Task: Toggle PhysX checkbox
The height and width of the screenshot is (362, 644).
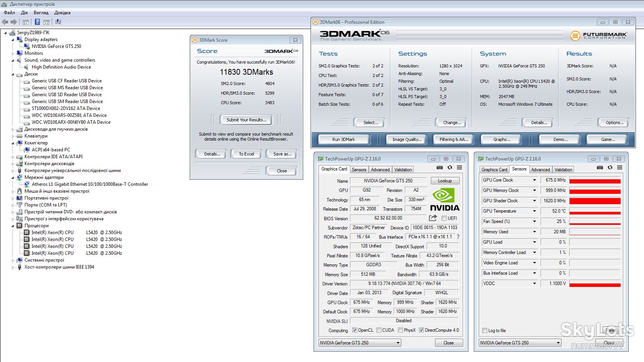Action: point(400,330)
